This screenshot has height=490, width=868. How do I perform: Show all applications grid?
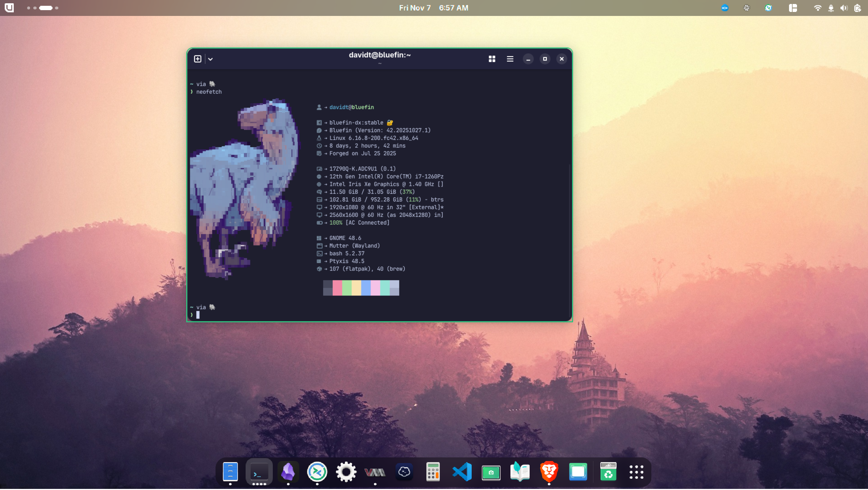(636, 472)
